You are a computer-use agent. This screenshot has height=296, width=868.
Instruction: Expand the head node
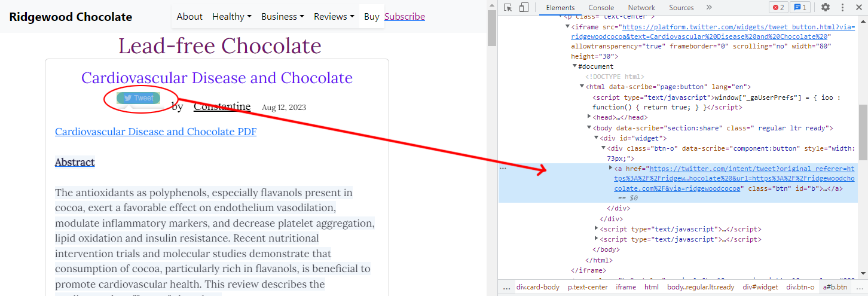(x=589, y=117)
